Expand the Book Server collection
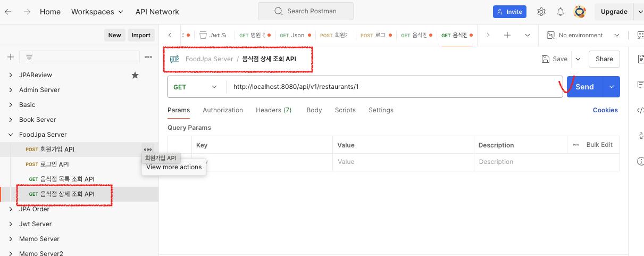This screenshot has width=644, height=256. point(11,120)
